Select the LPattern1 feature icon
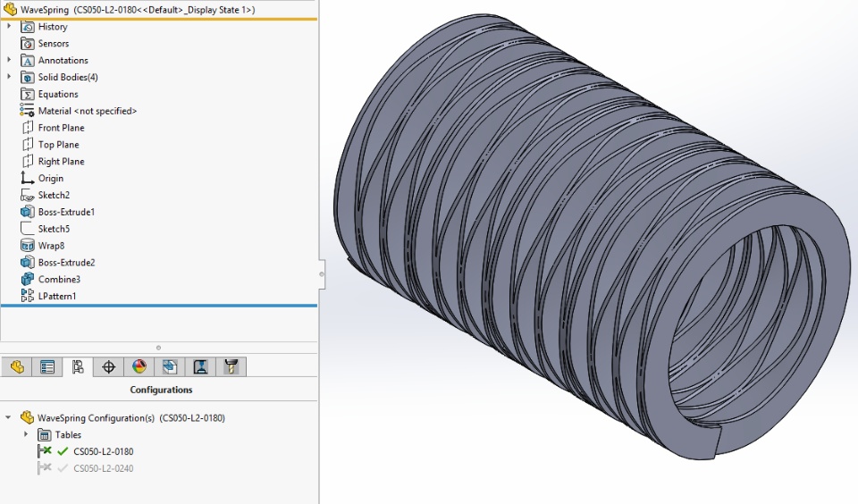The image size is (858, 504). [28, 296]
